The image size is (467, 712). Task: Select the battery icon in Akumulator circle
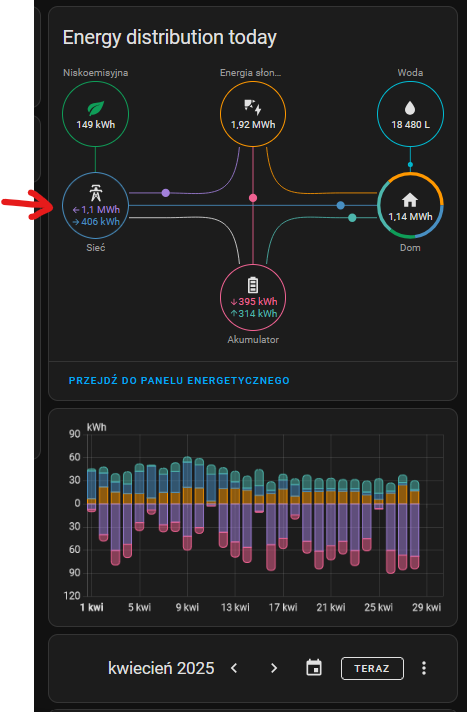(253, 285)
